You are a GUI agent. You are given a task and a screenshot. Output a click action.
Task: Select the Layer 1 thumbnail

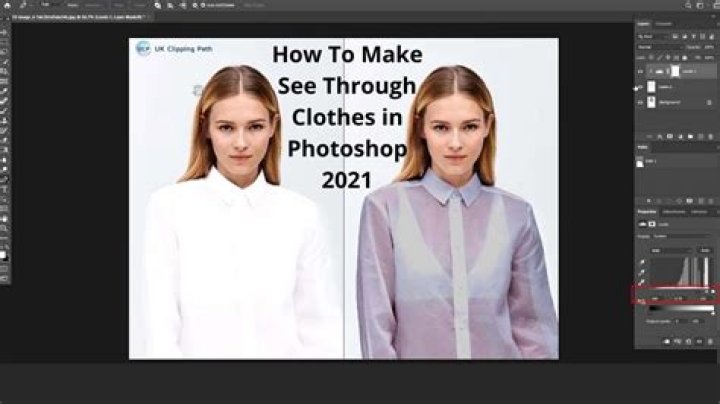tap(652, 87)
